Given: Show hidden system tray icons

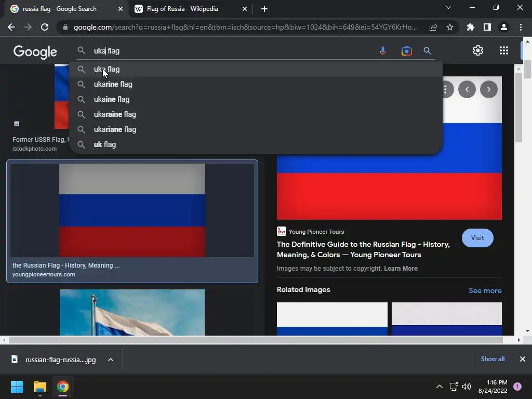Looking at the screenshot, I should (440, 387).
